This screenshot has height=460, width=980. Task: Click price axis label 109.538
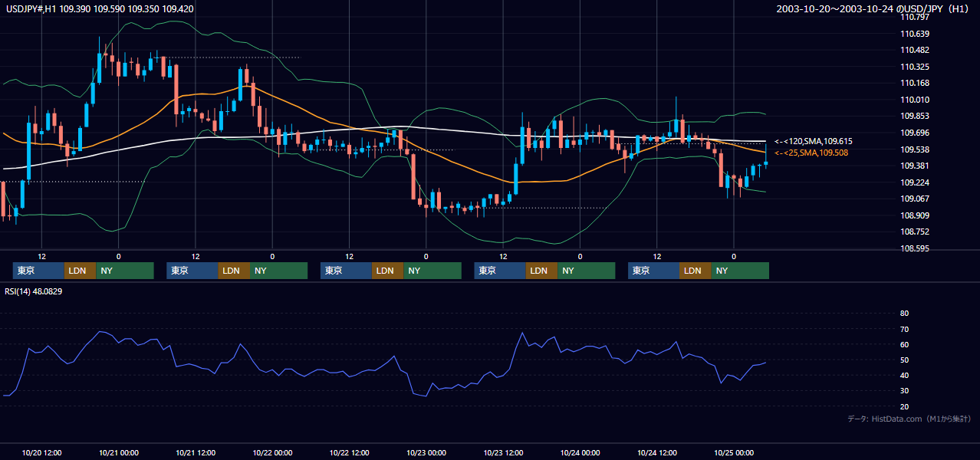tap(915, 149)
